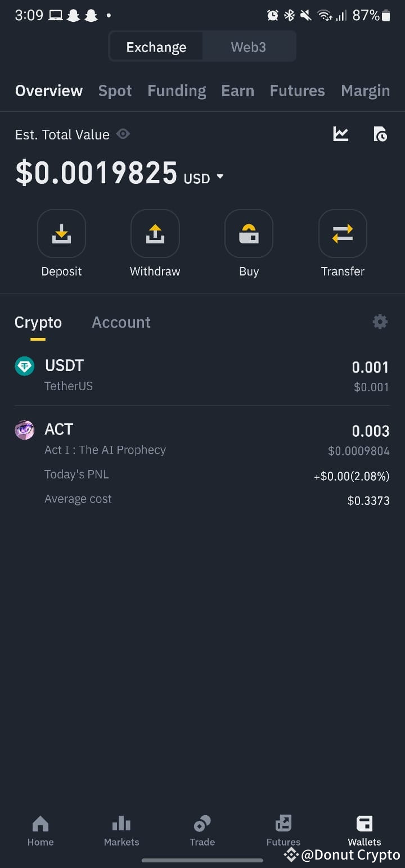Screen dimensions: 405x868
Task: Switch to the Spot tab
Action: coord(115,91)
